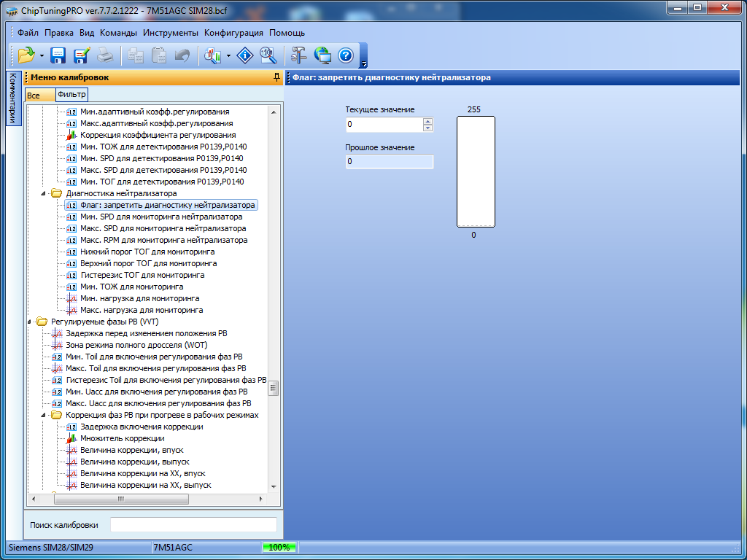
Task: Pin the Меню калибровок panel
Action: (276, 77)
